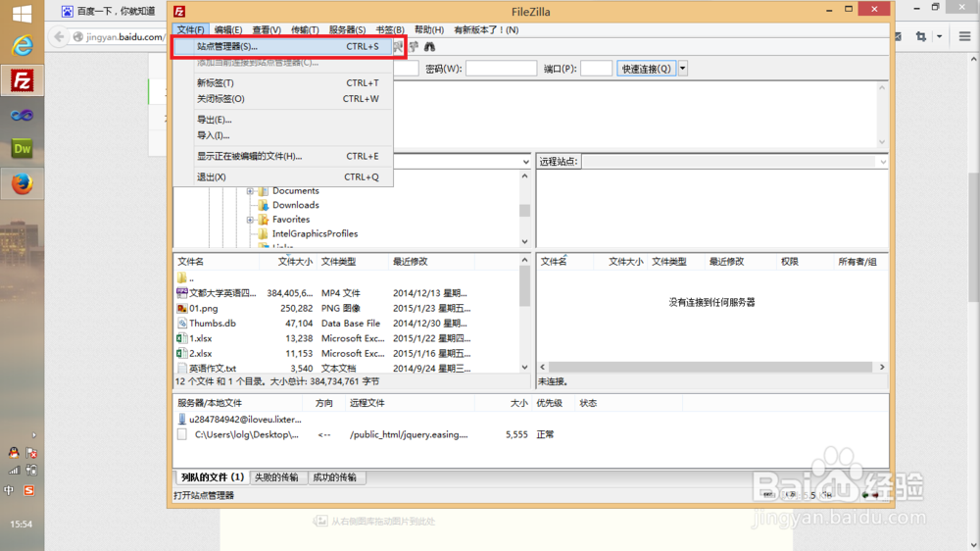The height and width of the screenshot is (551, 980).
Task: Open the Help (帮助) menu
Action: [429, 29]
